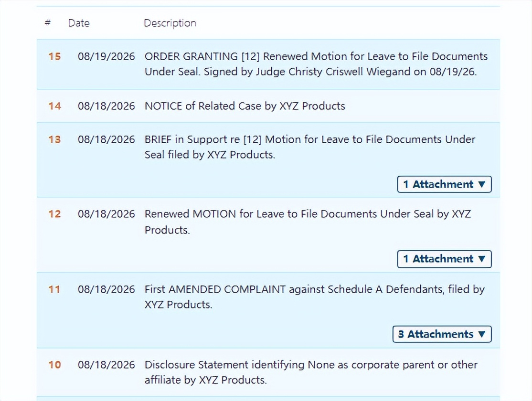Click the NOTICE of Related Case description
Screen dimensions: 532x401
pyautogui.click(x=245, y=106)
